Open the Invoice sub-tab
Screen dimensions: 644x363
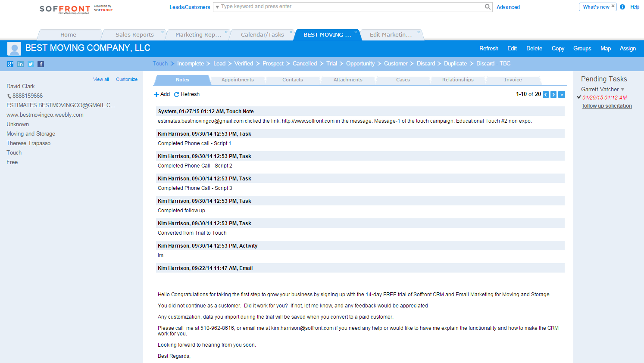pos(513,80)
